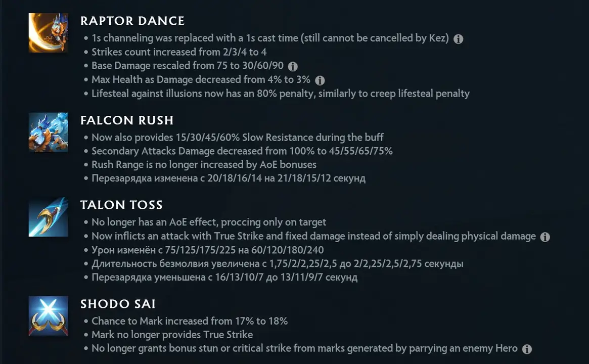Screen dimensions: 589x364
Task: Click the Talon Toss ability icon
Action: [x=49, y=217]
